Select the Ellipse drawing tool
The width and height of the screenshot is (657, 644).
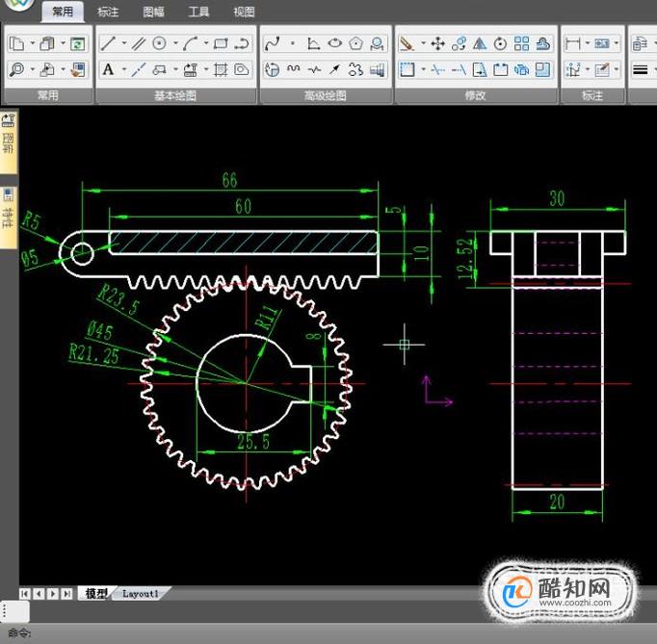coord(335,43)
